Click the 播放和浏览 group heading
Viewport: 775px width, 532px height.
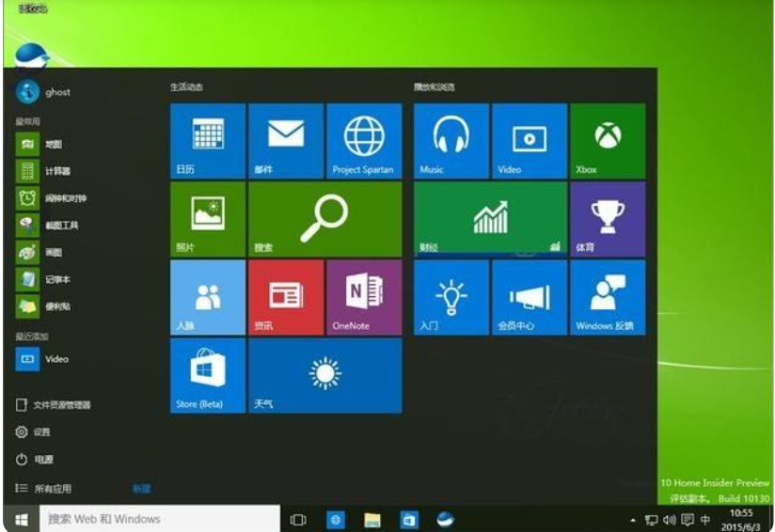pyautogui.click(x=434, y=86)
